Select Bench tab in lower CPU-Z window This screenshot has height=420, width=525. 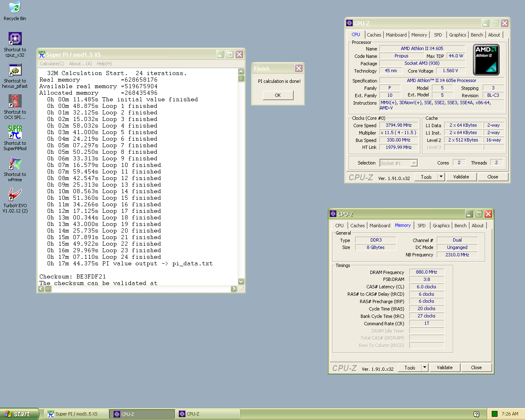coord(460,226)
